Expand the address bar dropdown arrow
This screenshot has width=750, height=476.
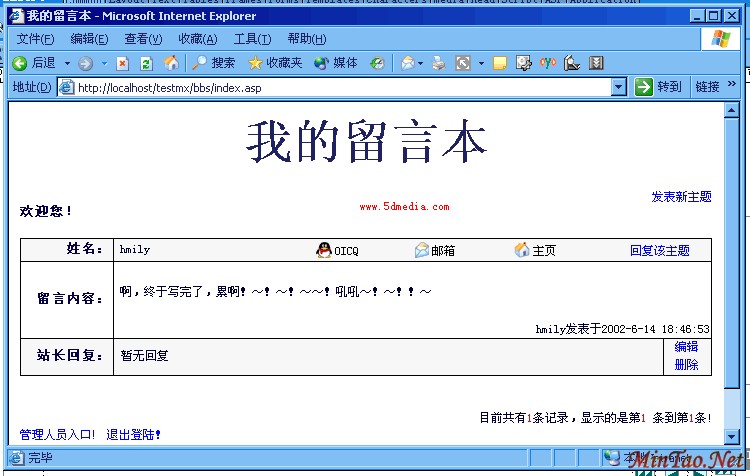click(x=618, y=87)
